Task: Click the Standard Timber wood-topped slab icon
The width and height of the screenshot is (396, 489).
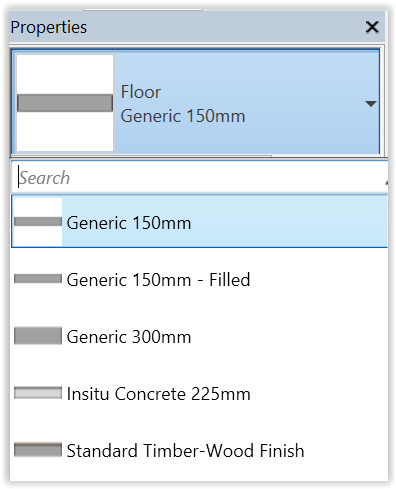Action: (38, 450)
